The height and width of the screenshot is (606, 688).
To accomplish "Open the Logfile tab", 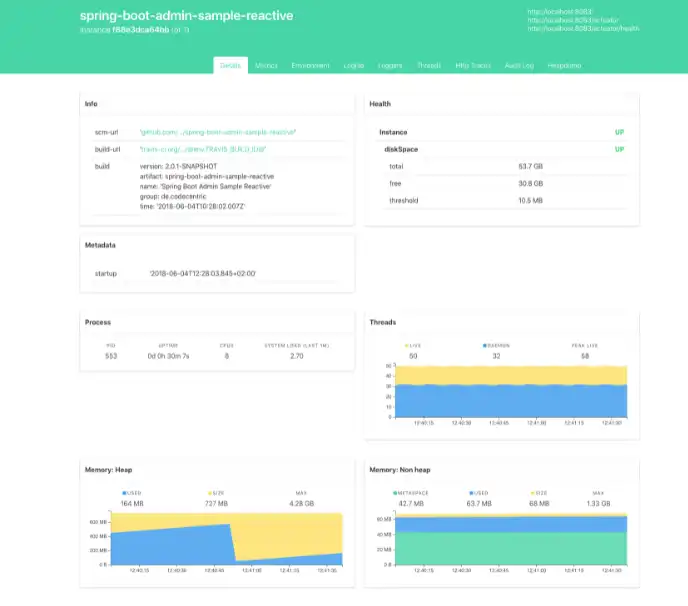I will pos(354,65).
